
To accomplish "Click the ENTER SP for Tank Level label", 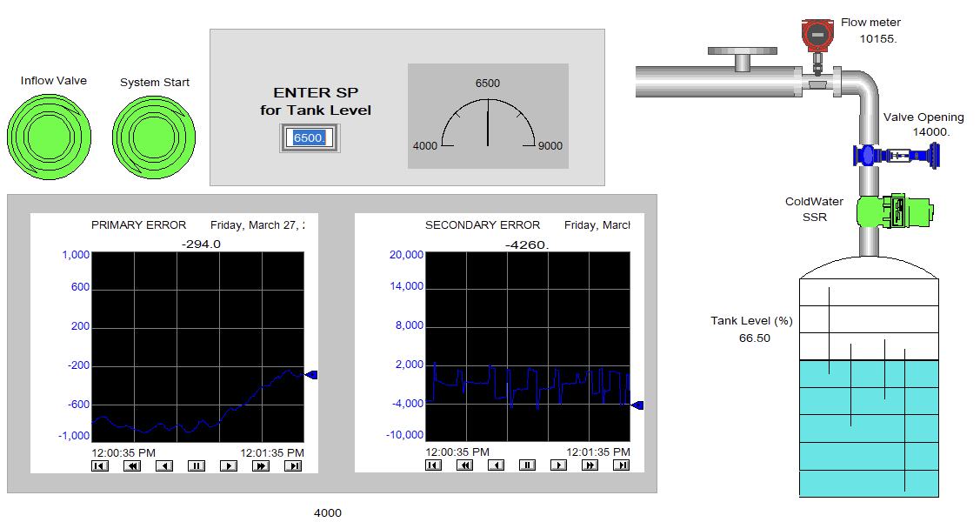I will tap(316, 101).
